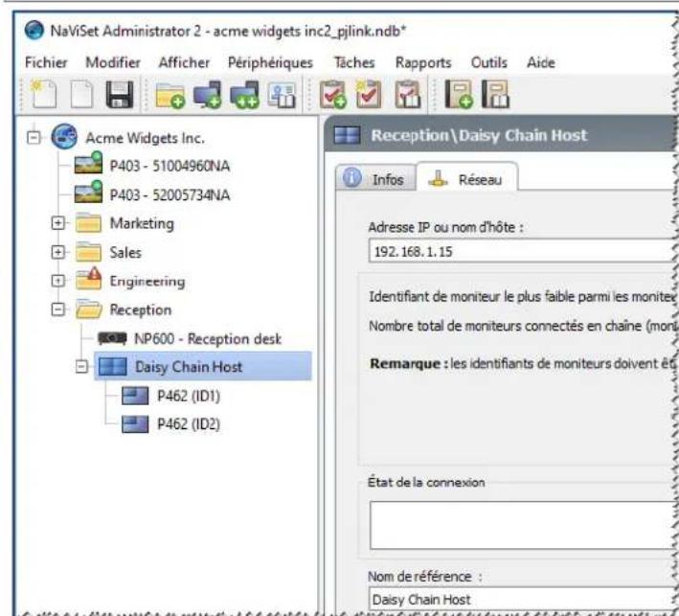Screen dimensions: 679x616
Task: Open the task library clipboard icon
Action: tap(407, 95)
